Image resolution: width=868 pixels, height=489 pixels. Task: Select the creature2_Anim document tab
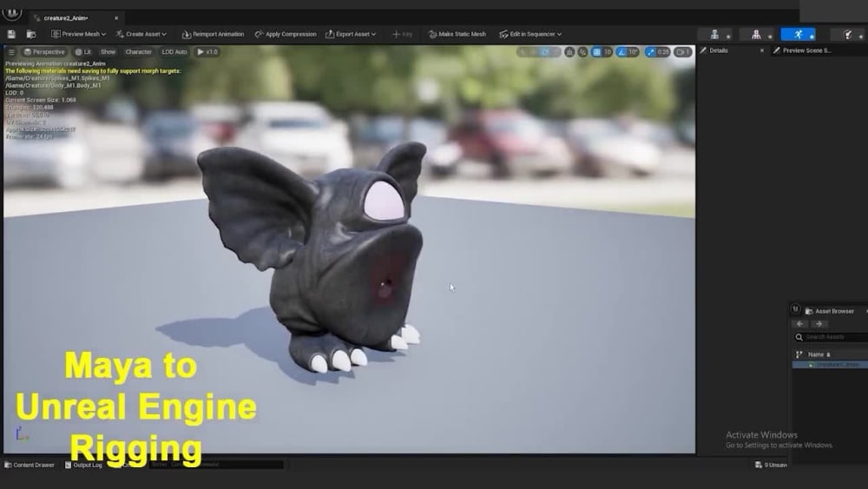[x=65, y=18]
